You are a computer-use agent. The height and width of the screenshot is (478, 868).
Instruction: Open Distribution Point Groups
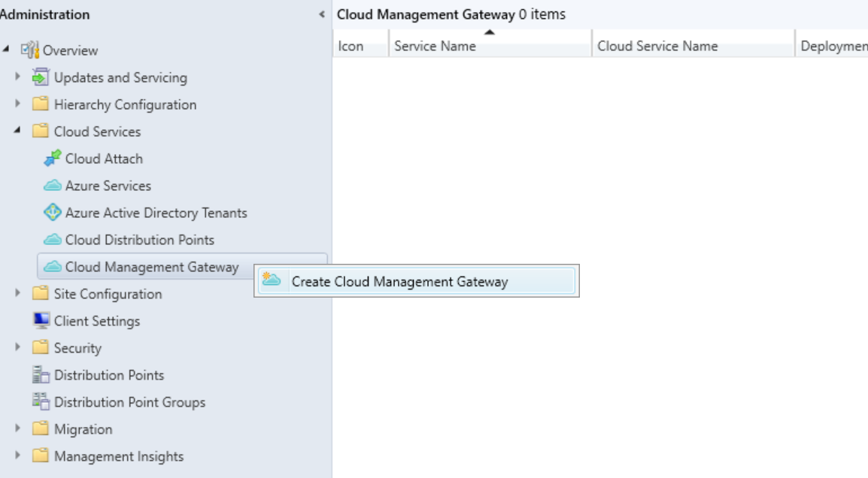[129, 403]
